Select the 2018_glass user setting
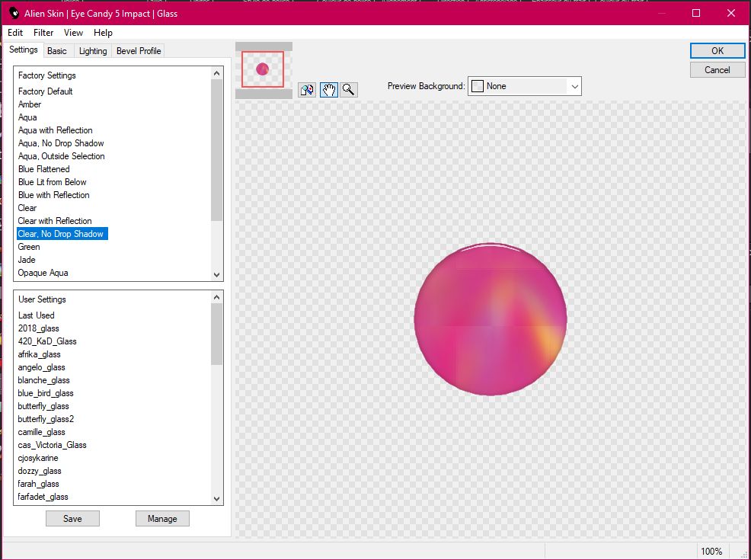Viewport: 751px width, 560px height. [x=38, y=328]
